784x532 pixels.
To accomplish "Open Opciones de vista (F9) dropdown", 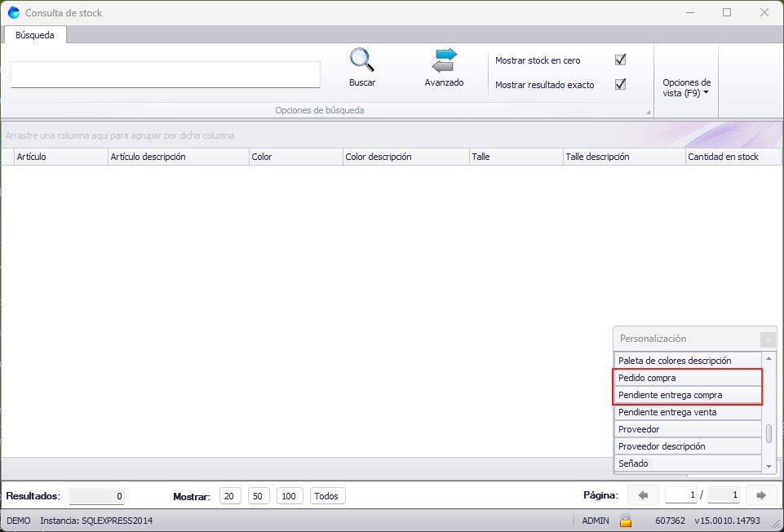I will tap(686, 88).
